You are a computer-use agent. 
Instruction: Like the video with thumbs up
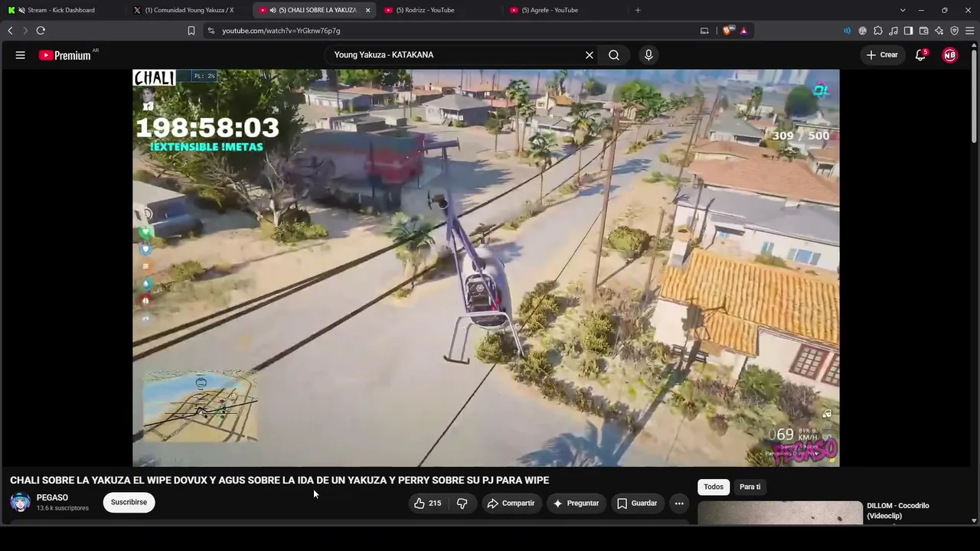[x=428, y=503]
